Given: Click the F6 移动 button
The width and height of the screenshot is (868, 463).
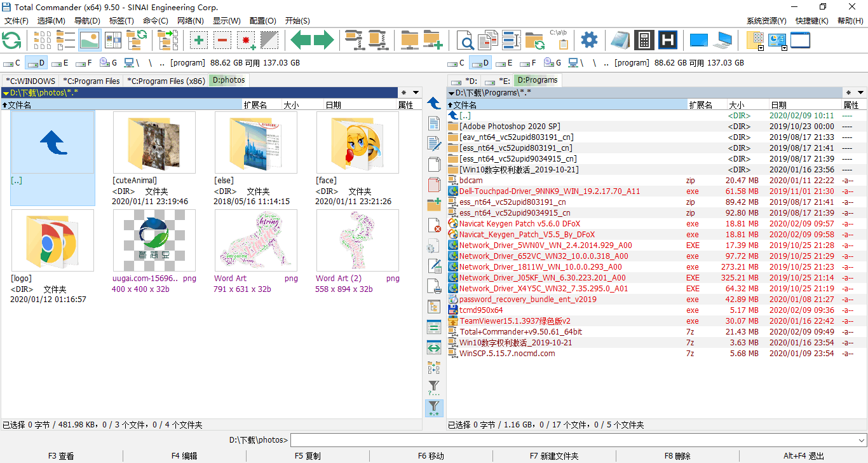Looking at the screenshot, I should [431, 456].
